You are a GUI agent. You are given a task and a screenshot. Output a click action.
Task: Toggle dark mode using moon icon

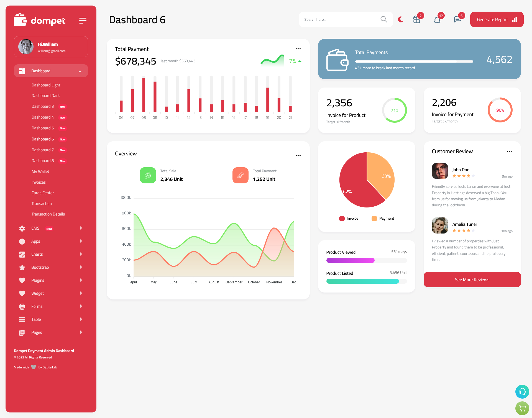click(x=400, y=19)
